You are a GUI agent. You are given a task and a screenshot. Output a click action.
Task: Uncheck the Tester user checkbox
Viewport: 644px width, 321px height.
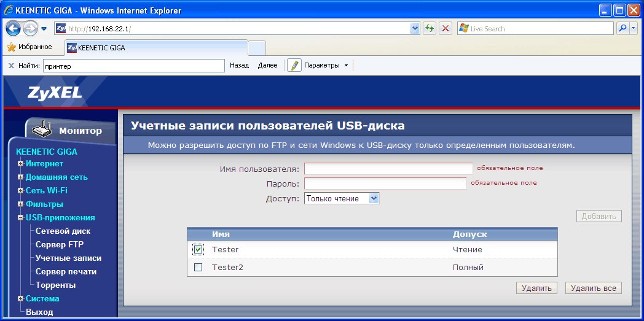coord(198,249)
